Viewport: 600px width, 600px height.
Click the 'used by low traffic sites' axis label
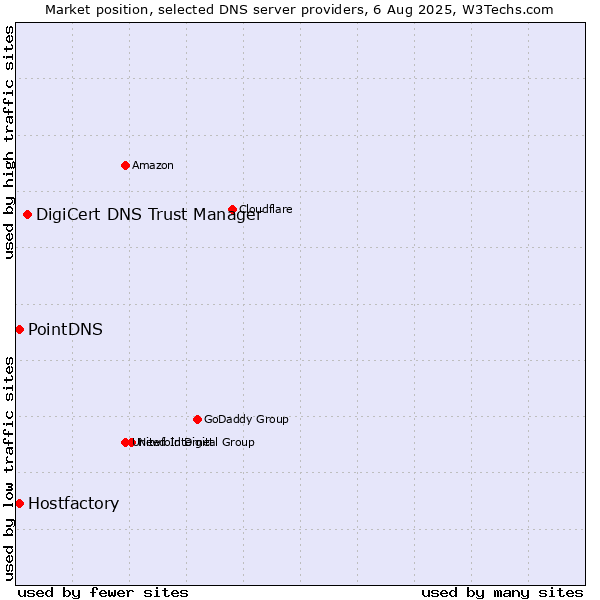click(8, 469)
